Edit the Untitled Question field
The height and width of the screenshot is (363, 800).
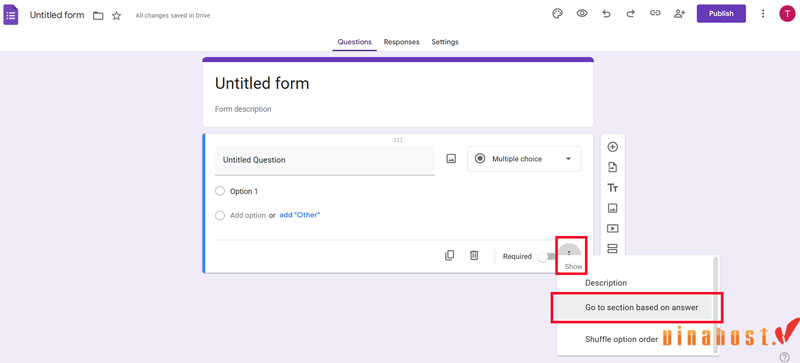click(325, 160)
